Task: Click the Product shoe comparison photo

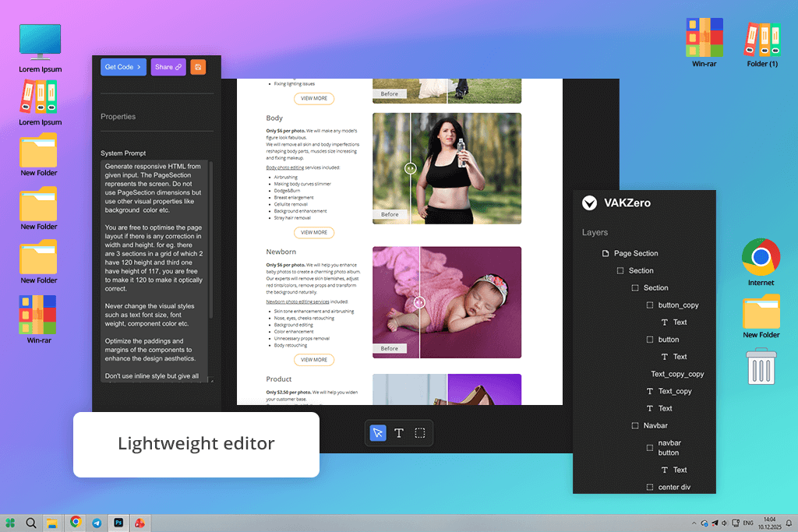Action: 447,389
